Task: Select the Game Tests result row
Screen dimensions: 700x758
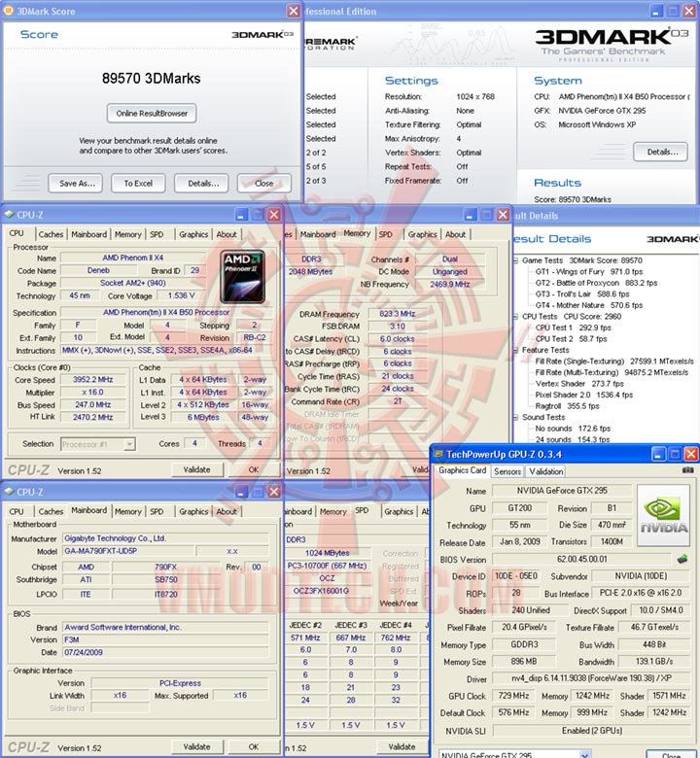Action: pos(582,260)
